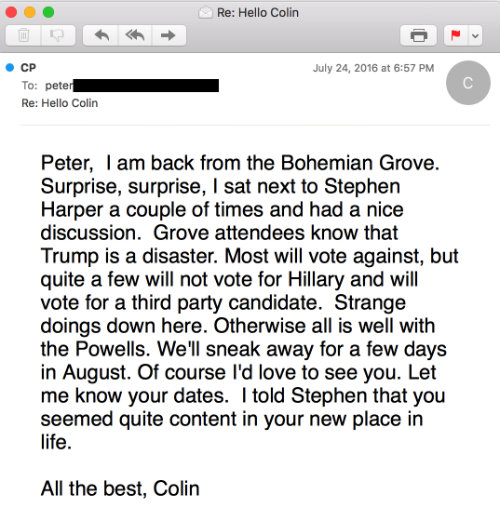The height and width of the screenshot is (508, 500).
Task: Close the window with red button
Action: coord(11,12)
